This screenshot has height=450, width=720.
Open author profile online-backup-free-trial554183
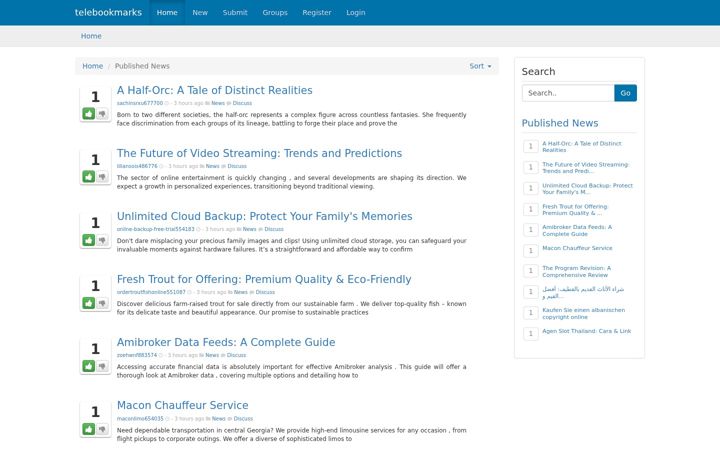156,229
